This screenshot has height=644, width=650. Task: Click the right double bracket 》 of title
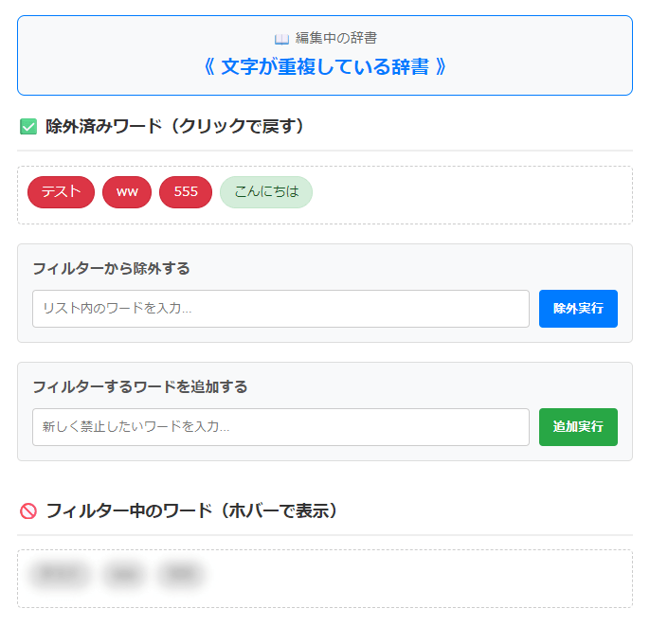pos(439,67)
